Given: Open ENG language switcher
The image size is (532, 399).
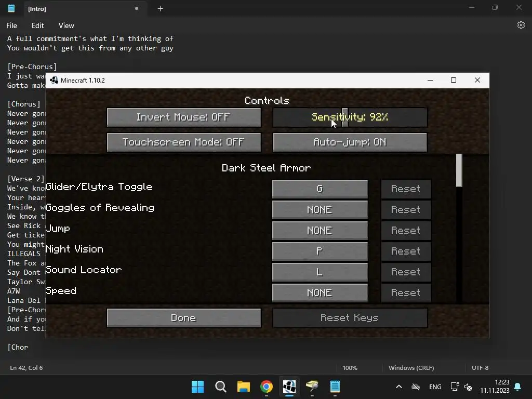Looking at the screenshot, I should 435,387.
